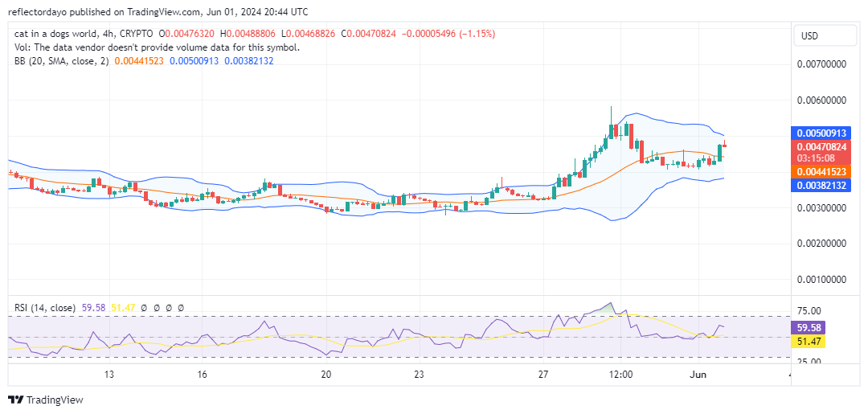Click the RSI legend value 59.58

pos(92,308)
